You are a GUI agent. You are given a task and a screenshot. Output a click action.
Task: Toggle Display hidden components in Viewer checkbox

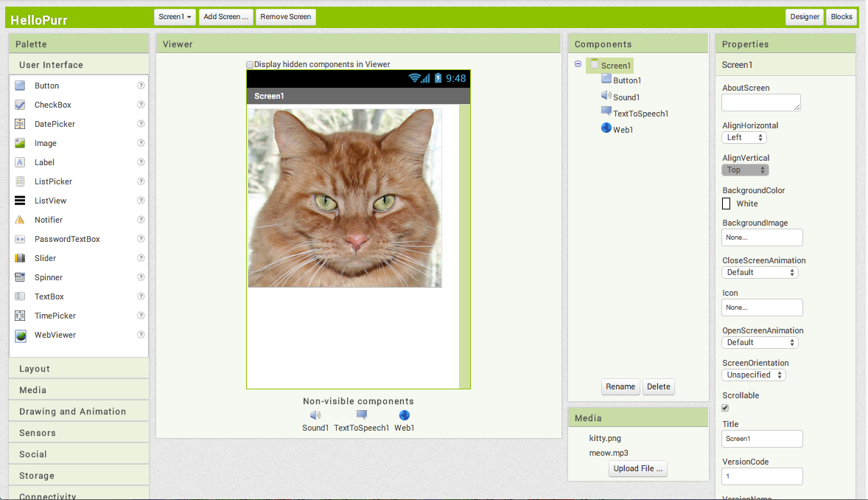(x=250, y=65)
